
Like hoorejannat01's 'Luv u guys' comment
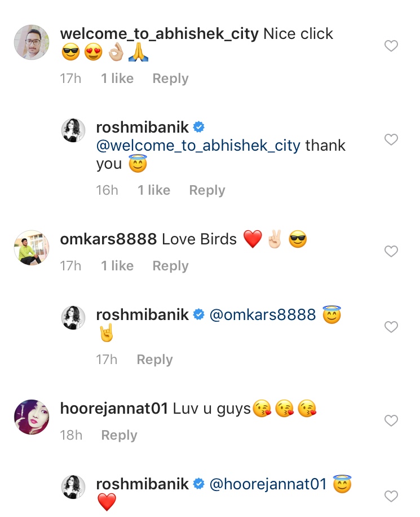pos(391,420)
